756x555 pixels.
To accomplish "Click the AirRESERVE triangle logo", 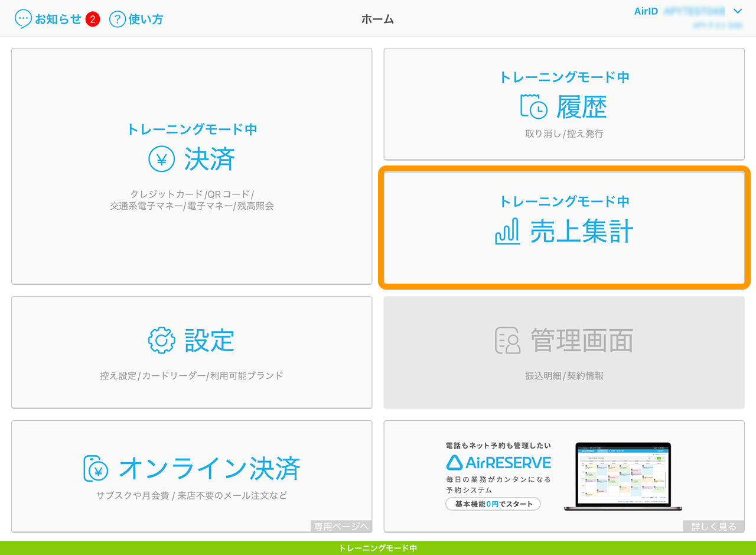I will [x=454, y=462].
